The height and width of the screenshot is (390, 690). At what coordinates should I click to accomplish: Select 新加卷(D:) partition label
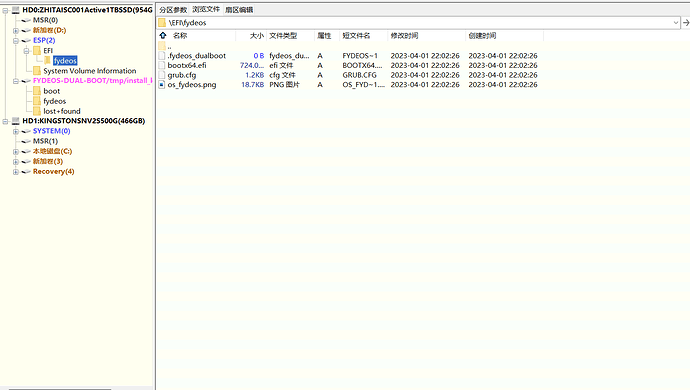pos(49,30)
